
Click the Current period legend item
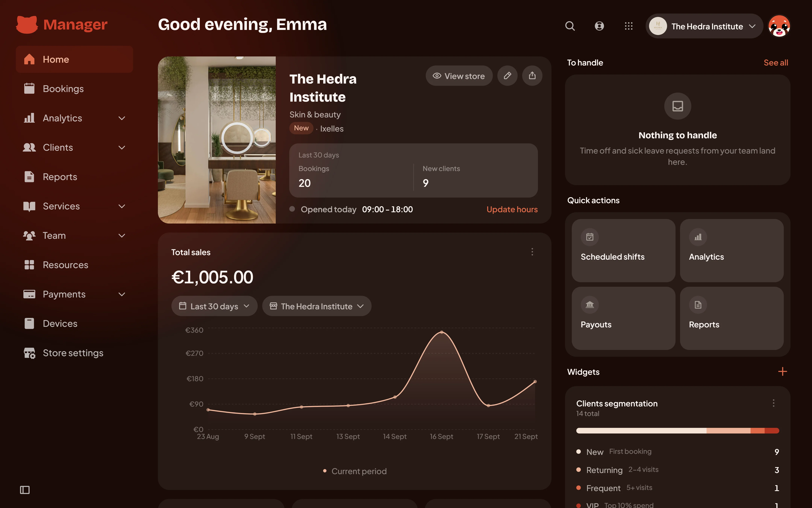pyautogui.click(x=355, y=471)
